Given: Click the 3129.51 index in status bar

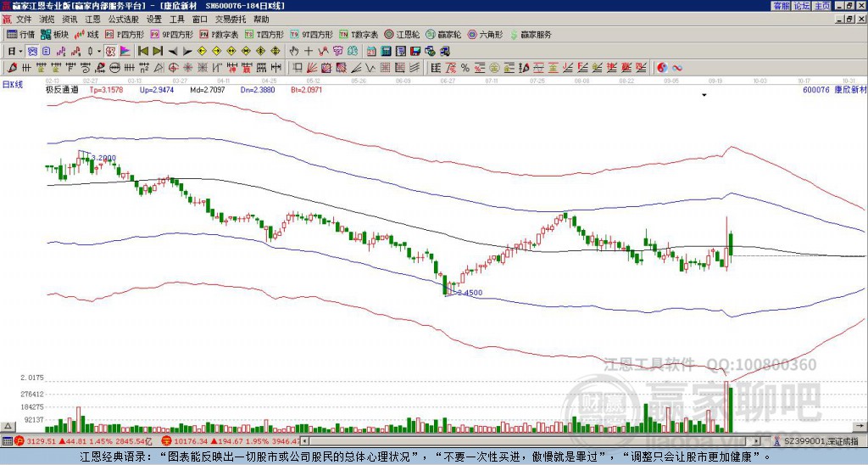Looking at the screenshot, I should click(42, 441).
